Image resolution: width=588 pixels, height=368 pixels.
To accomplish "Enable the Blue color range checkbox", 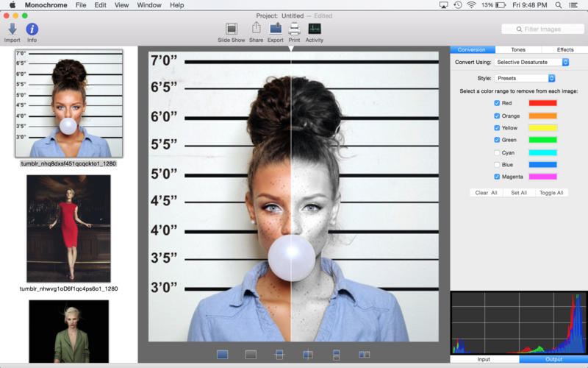I will (498, 165).
